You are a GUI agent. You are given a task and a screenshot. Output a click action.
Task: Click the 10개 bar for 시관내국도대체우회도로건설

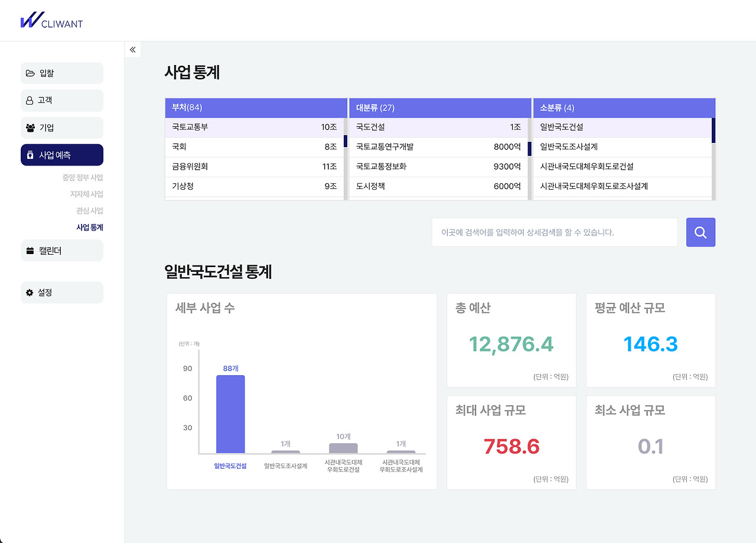[x=343, y=448]
